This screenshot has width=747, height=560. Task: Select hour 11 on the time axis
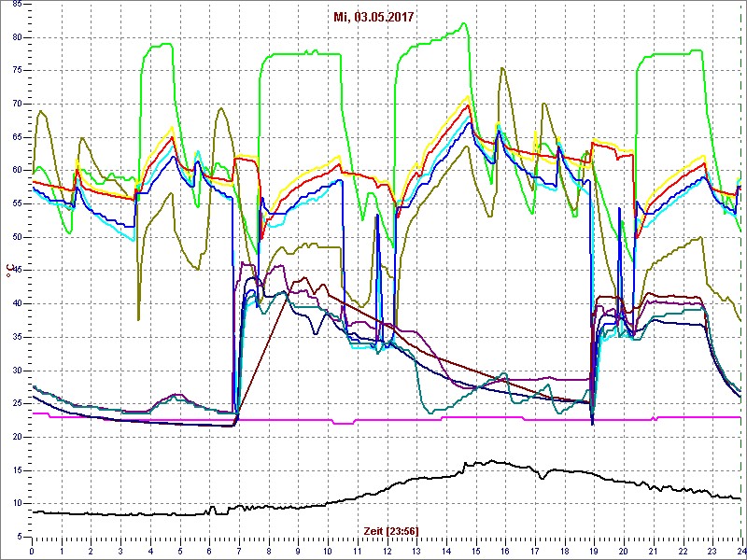(358, 551)
